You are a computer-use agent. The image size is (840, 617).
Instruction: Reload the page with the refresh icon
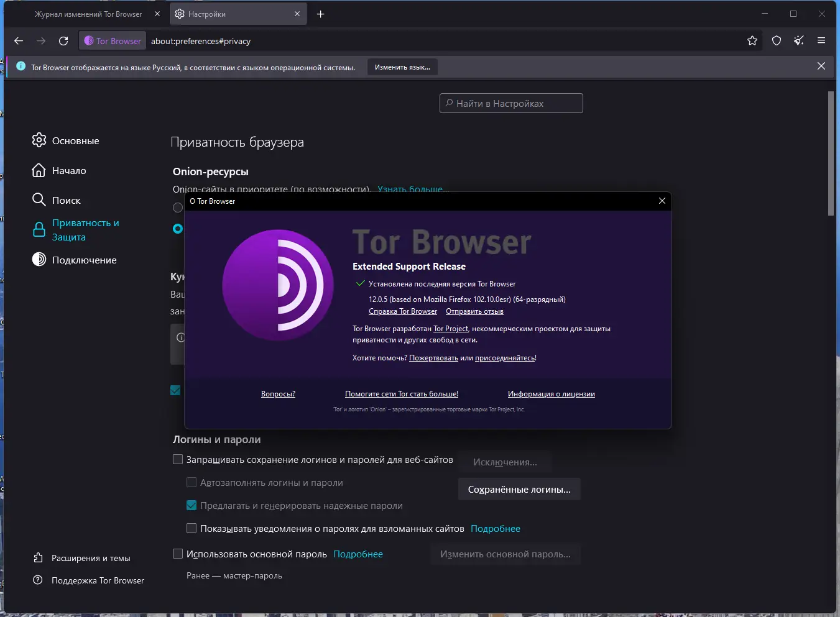(63, 41)
